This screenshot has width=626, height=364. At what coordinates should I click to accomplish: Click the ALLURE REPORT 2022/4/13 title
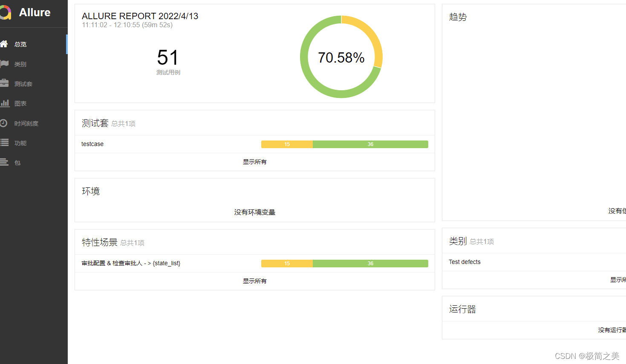[x=140, y=16]
